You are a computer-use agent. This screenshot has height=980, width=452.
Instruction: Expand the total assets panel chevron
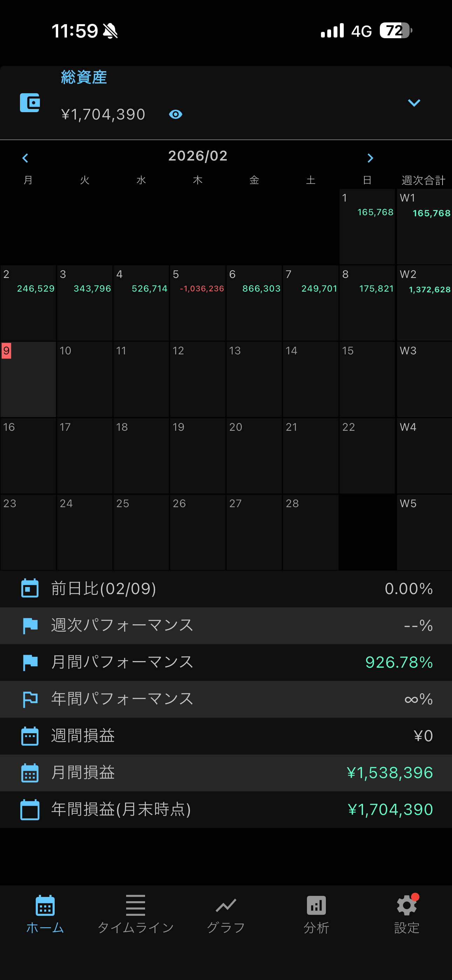(413, 103)
